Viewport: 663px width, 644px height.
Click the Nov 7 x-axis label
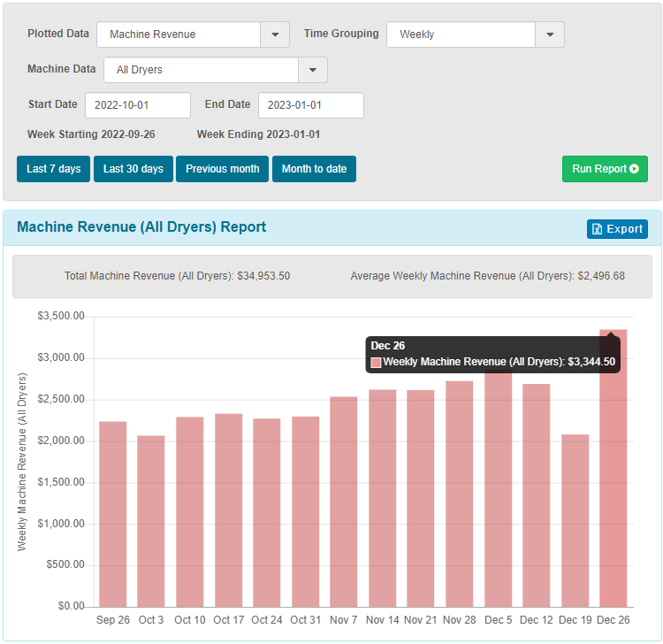click(x=344, y=620)
